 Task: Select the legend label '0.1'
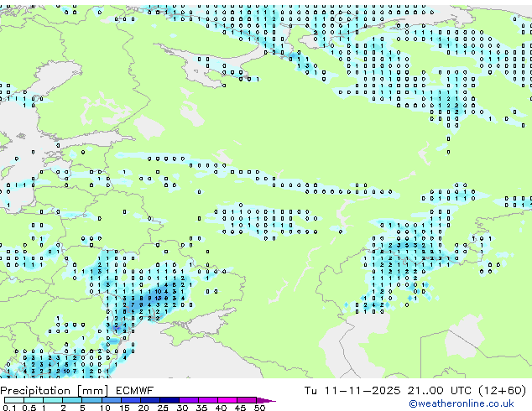pos(9,408)
